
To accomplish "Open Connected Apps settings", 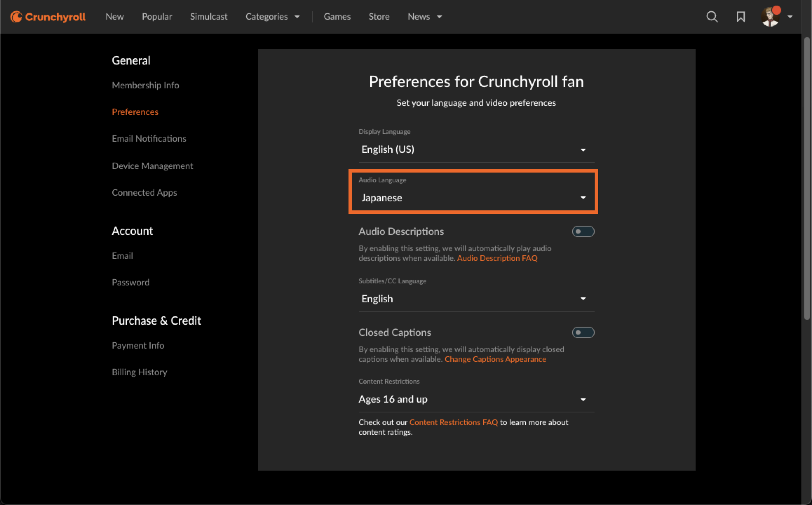I will coord(144,193).
